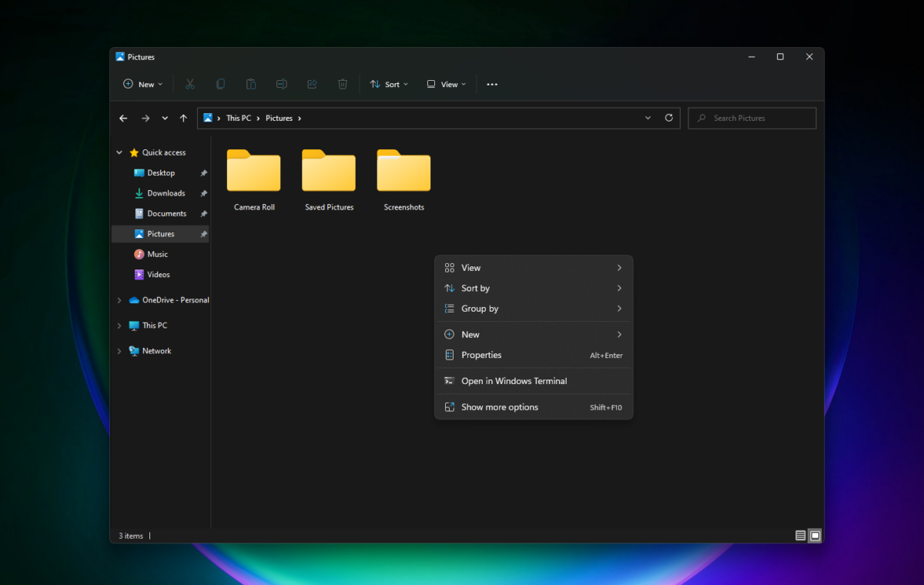
Task: Choose Properties in context menu
Action: (x=534, y=355)
